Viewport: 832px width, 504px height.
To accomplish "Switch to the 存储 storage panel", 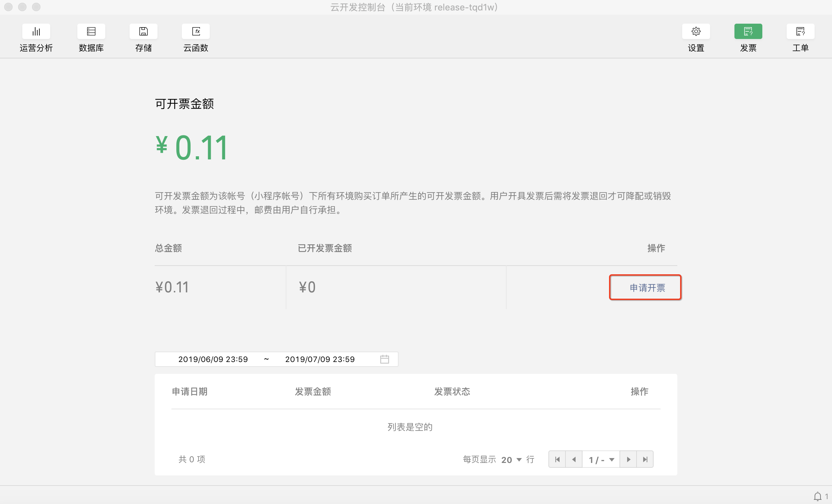I will tap(143, 32).
